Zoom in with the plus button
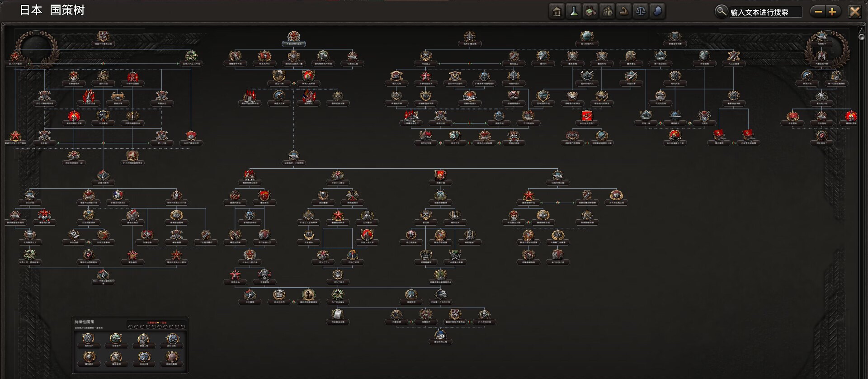This screenshot has width=868, height=379. tap(832, 12)
